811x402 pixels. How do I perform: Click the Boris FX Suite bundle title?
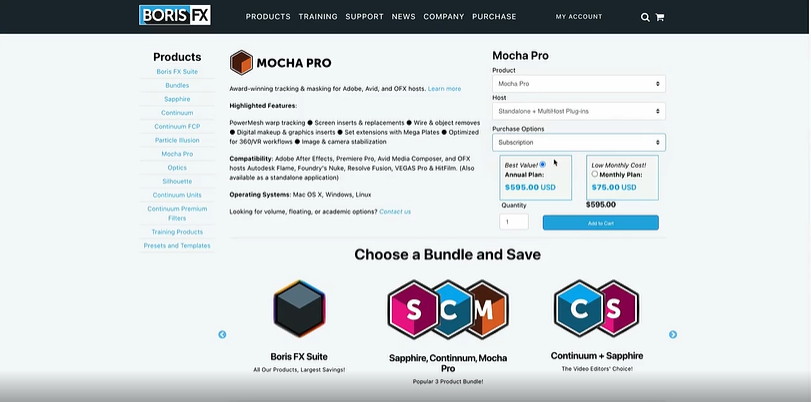click(x=299, y=356)
